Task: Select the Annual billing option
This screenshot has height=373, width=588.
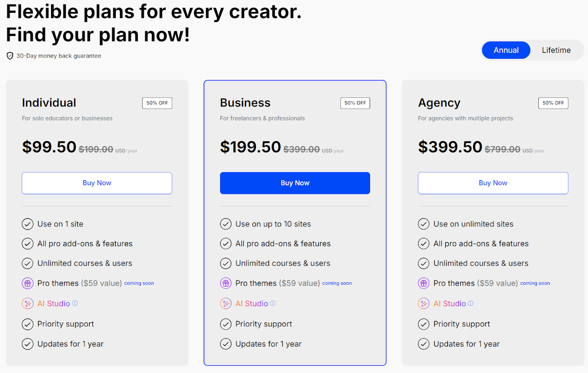Action: coord(506,50)
